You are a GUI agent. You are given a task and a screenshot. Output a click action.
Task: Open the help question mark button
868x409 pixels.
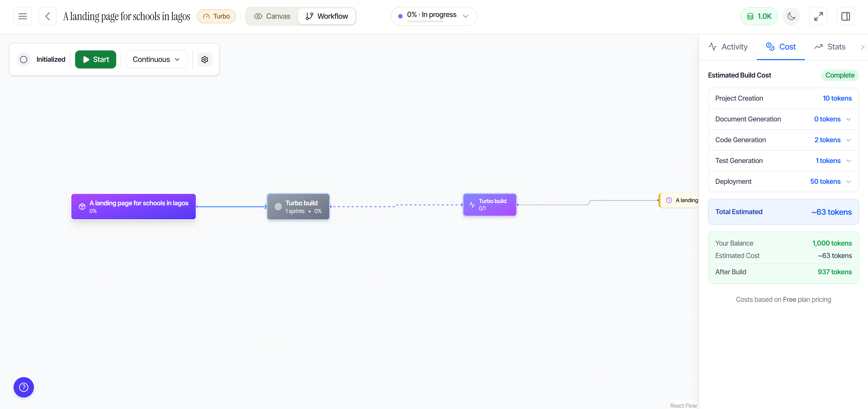coord(24,387)
